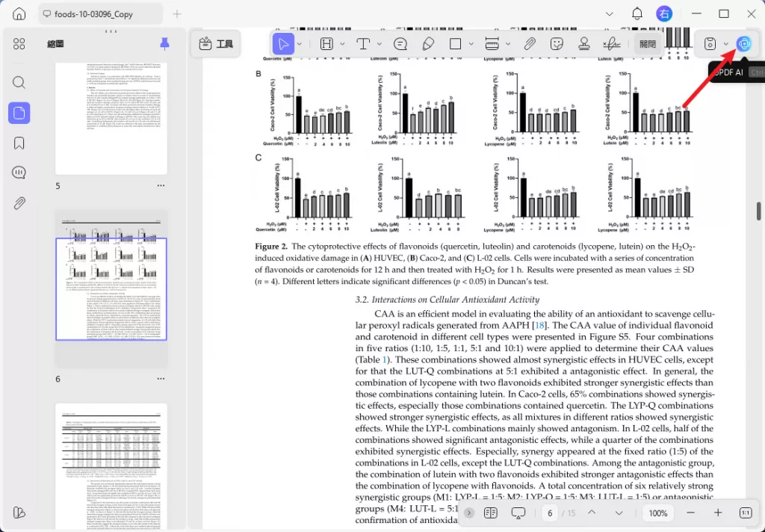765x532 pixels.
Task: Expand the Text tool dropdown arrow
Action: point(379,44)
